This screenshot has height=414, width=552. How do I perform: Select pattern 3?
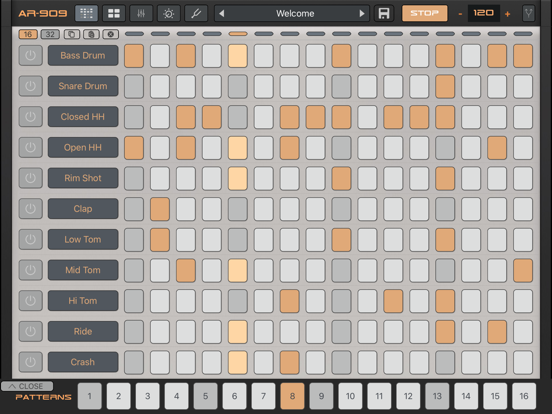click(148, 396)
